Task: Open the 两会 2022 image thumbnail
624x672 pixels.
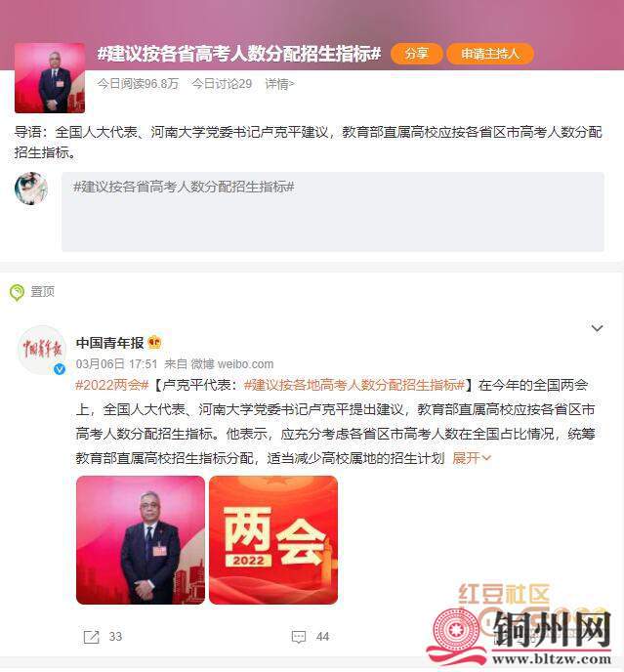Action: click(x=273, y=540)
